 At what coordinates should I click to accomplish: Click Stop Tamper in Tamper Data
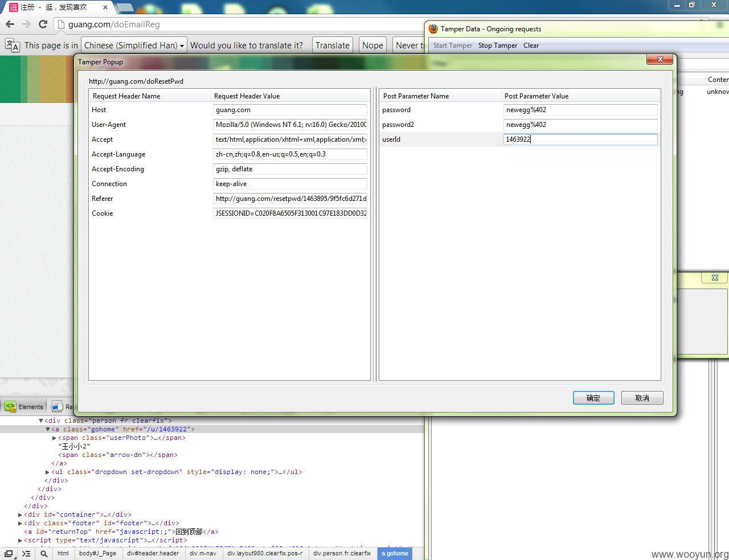[497, 46]
